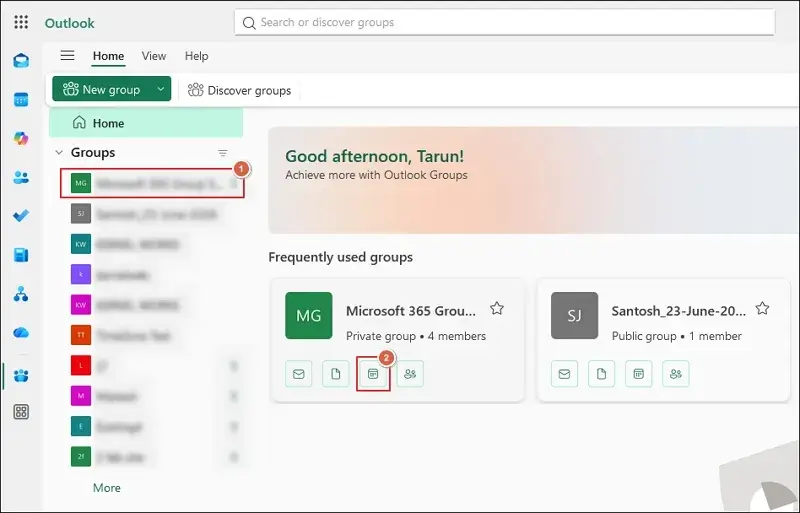
Task: Select the SJ group in the groups list
Action: click(152, 214)
